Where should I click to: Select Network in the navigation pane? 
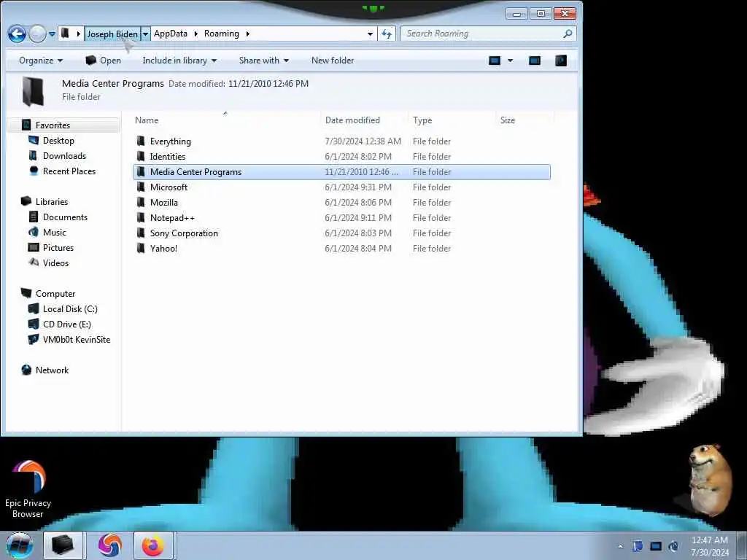(x=52, y=370)
